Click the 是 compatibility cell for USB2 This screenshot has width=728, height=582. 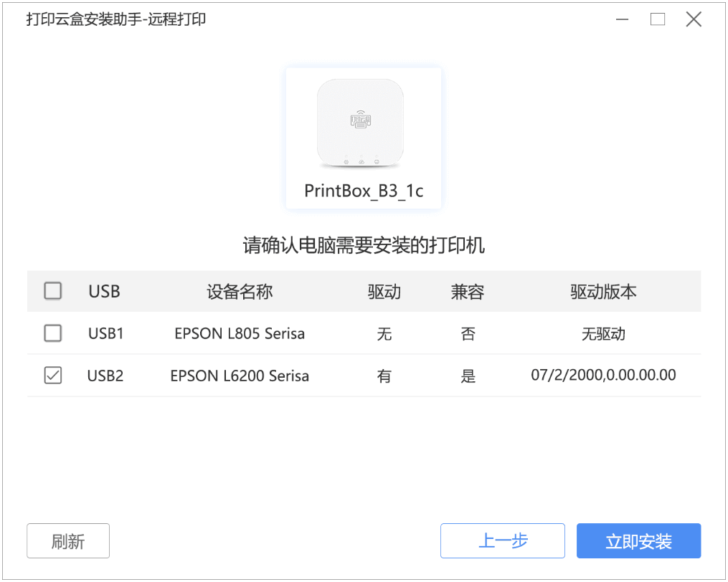[468, 376]
